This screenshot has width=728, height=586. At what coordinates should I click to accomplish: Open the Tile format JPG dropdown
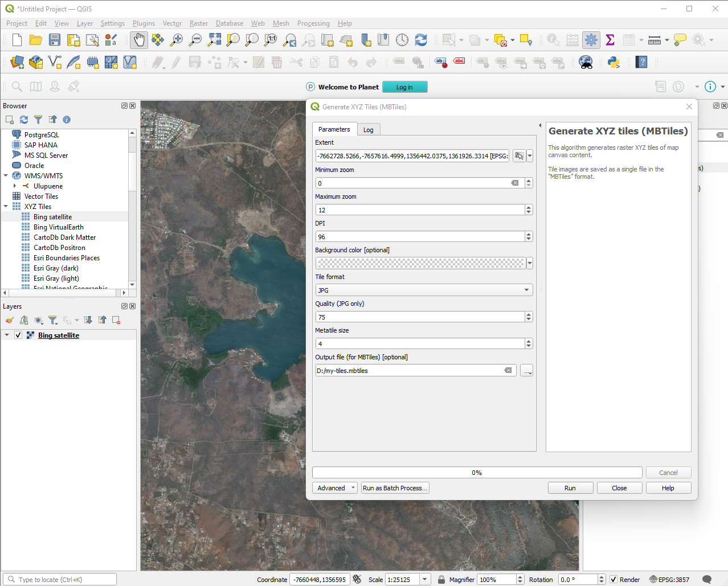424,290
